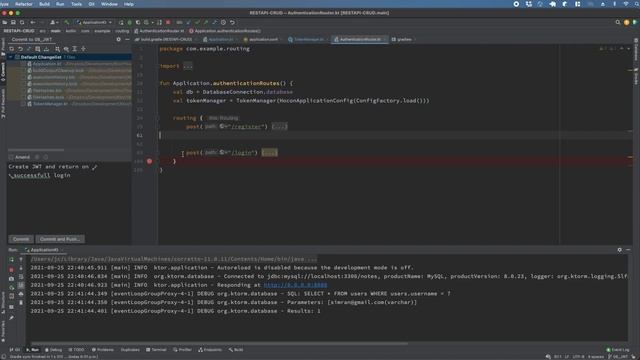
Task: Open the Event Log tool window
Action: tap(618, 350)
